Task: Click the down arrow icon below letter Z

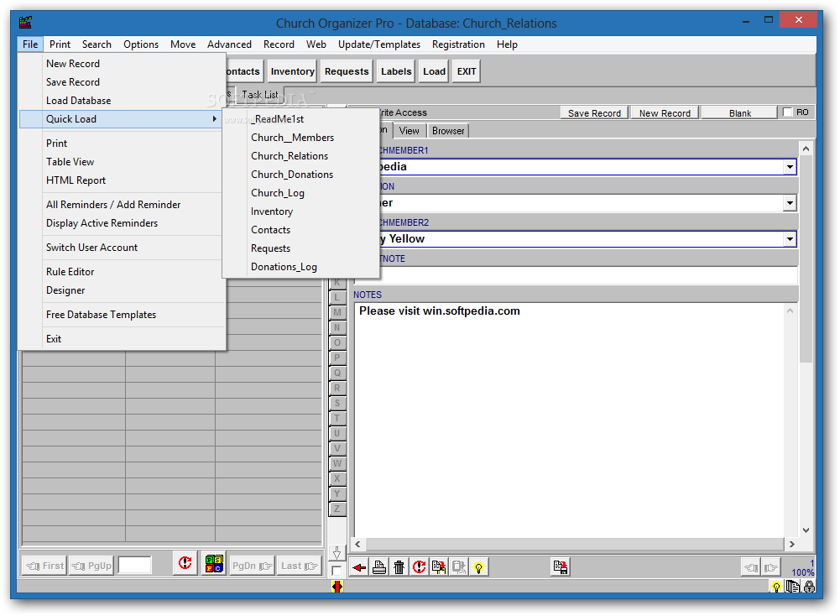Action: pyautogui.click(x=337, y=553)
